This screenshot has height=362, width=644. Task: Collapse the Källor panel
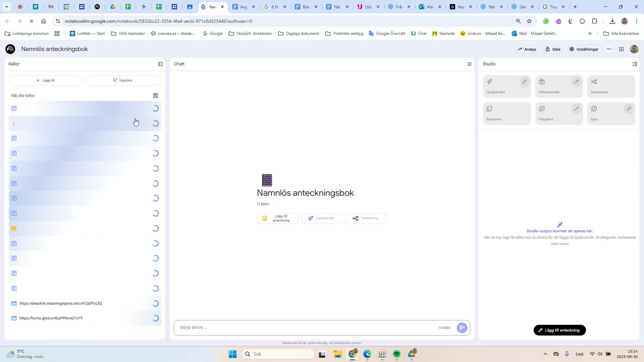tap(161, 64)
